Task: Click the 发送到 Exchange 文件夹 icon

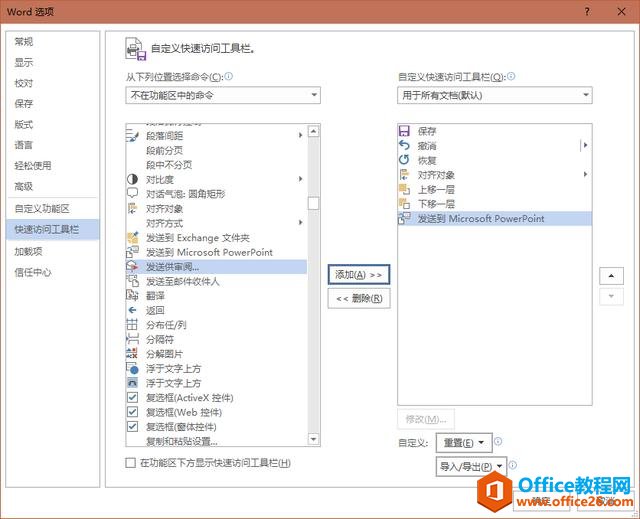Action: (132, 237)
